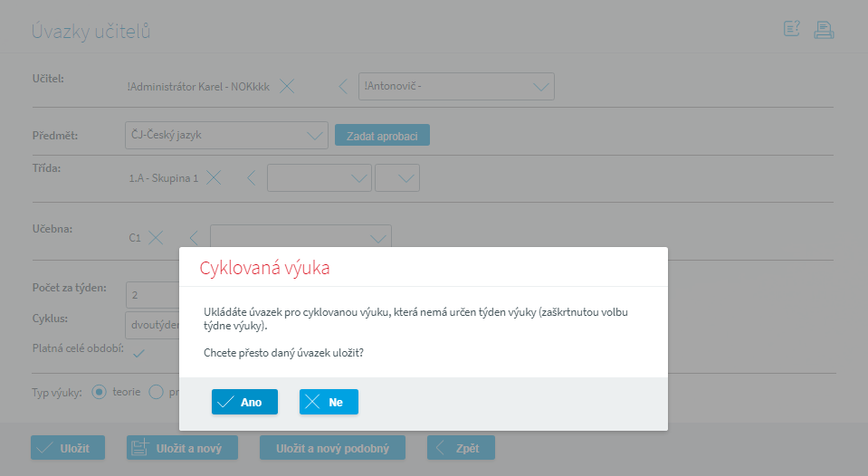Click the Počet za týden input field
Image resolution: width=868 pixels, height=476 pixels.
(x=150, y=295)
